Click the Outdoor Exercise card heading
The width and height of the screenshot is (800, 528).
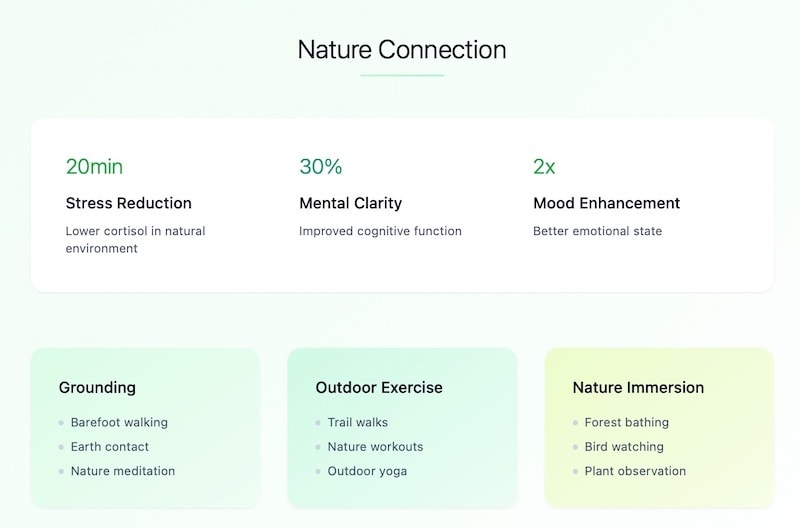pos(379,387)
